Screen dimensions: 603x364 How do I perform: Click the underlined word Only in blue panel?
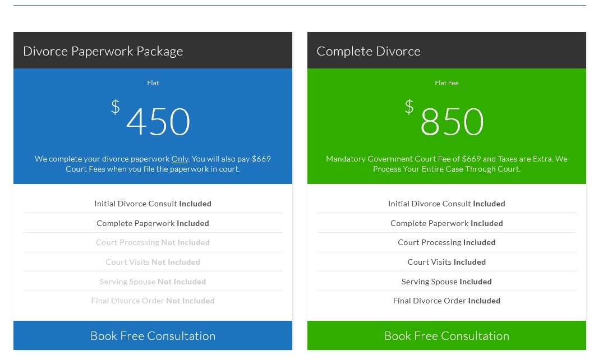click(180, 159)
